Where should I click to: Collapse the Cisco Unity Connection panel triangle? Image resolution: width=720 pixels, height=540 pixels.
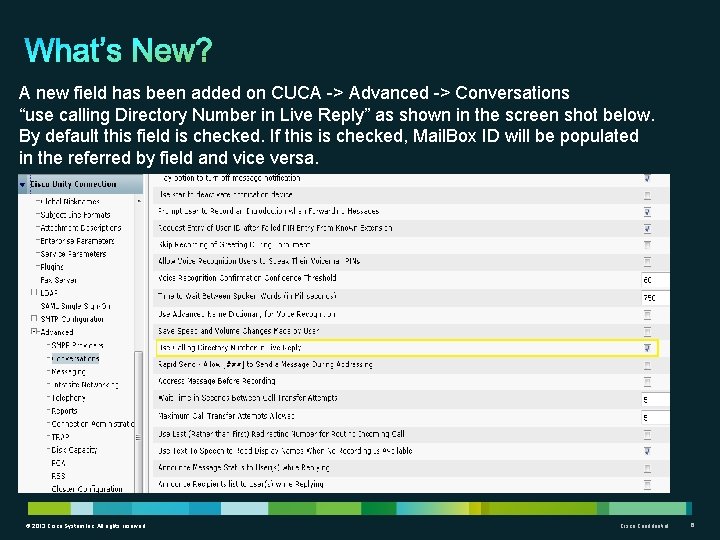click(x=22, y=185)
